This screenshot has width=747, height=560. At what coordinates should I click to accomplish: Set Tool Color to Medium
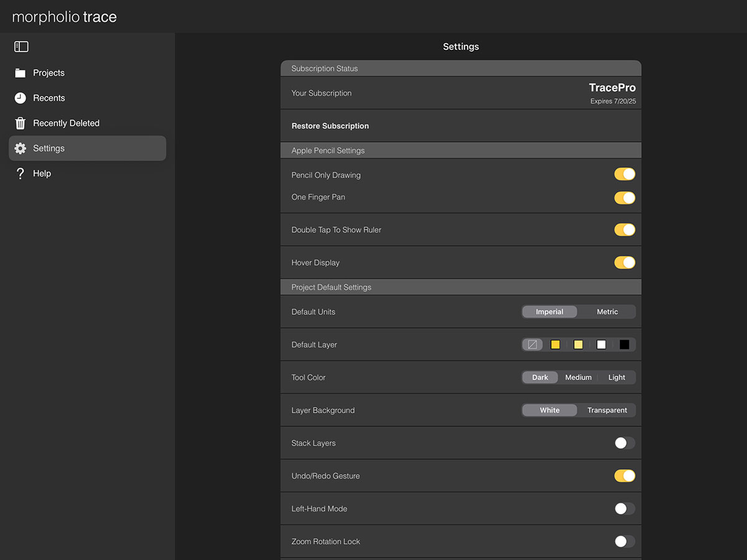tap(578, 378)
